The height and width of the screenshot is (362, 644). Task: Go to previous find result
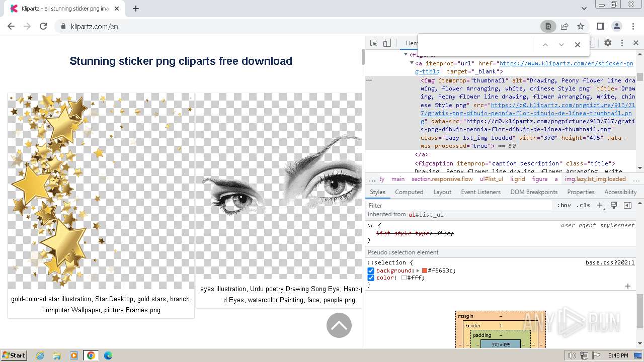(545, 45)
